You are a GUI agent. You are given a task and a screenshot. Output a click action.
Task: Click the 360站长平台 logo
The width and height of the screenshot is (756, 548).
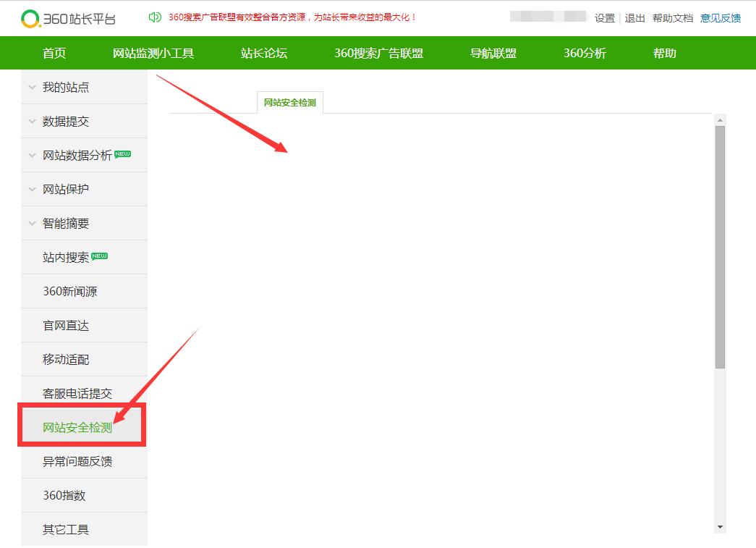point(68,18)
